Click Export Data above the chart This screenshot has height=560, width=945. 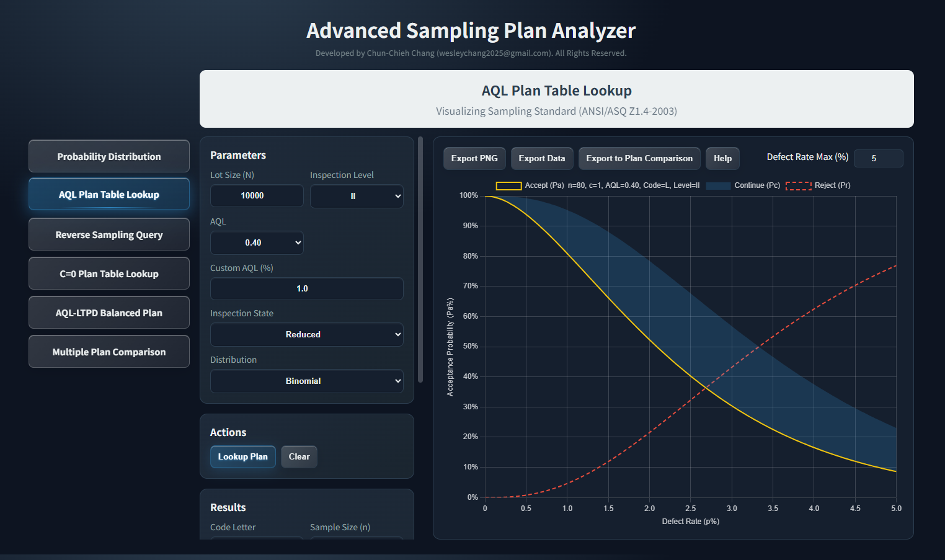pos(541,158)
